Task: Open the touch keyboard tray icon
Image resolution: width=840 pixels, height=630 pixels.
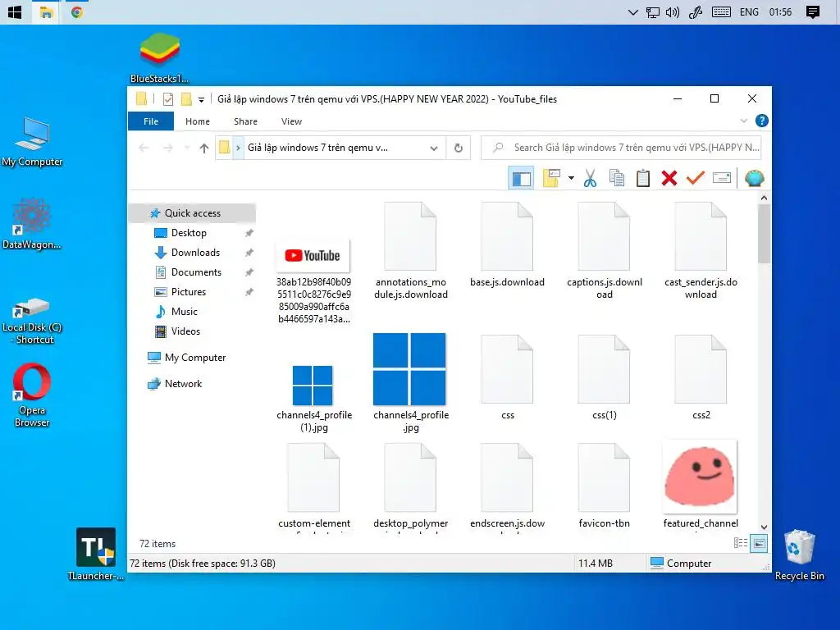Action: pos(721,12)
